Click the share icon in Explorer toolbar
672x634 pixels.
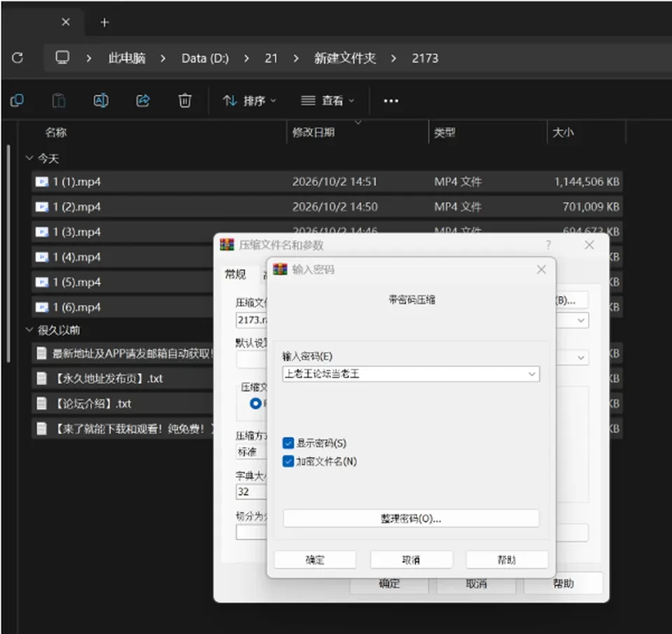pyautogui.click(x=143, y=101)
